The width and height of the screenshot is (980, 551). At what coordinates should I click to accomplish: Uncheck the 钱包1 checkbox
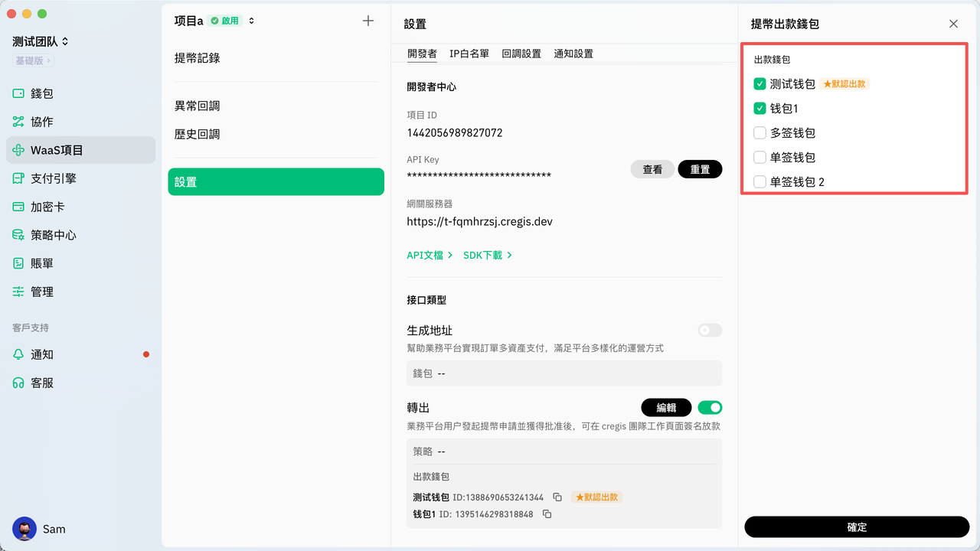pos(759,109)
